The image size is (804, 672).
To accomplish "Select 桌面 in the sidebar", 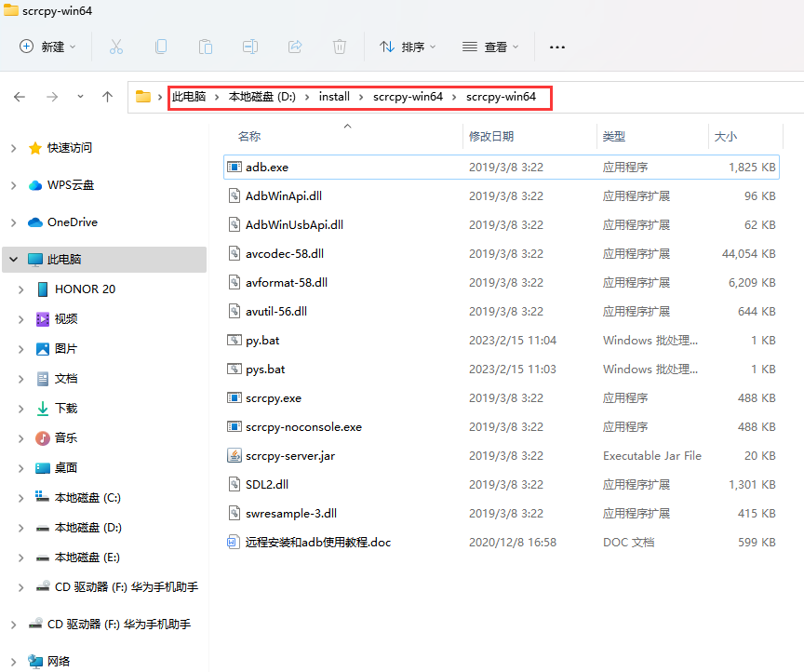I will pyautogui.click(x=66, y=468).
